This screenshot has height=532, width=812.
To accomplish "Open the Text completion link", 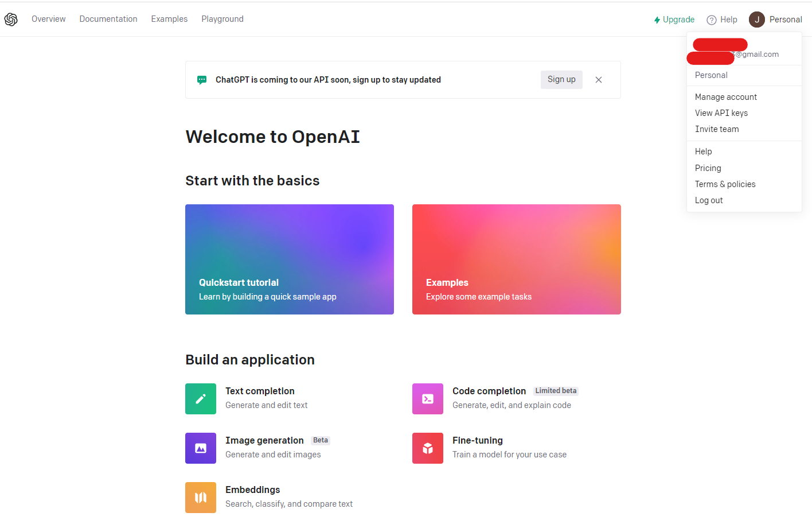I will click(260, 391).
